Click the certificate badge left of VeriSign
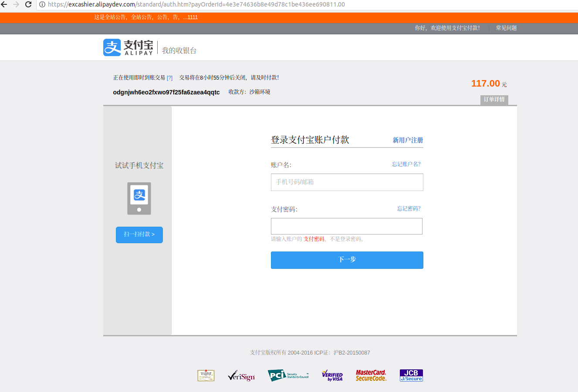Image resolution: width=578 pixels, height=392 pixels. point(206,375)
